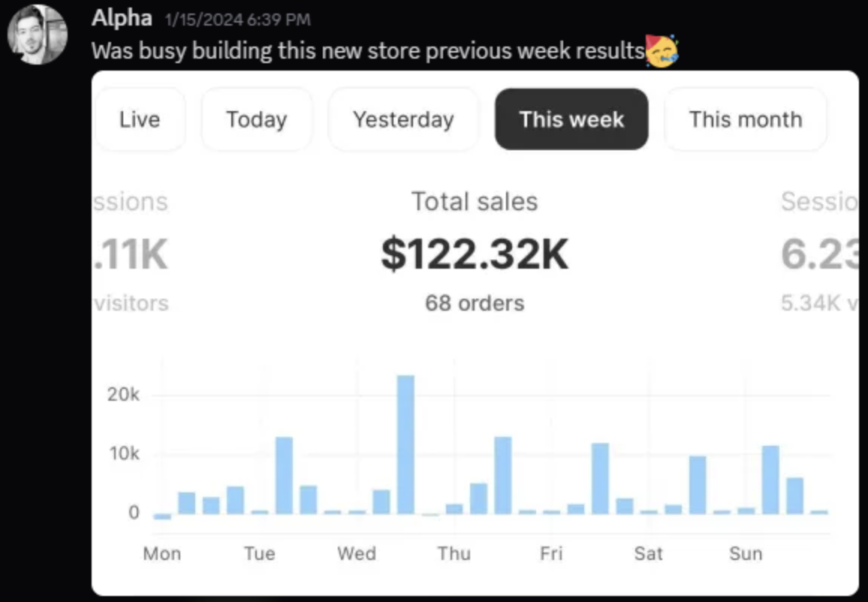Click the message timestamp 1/15/2024
The width and height of the screenshot is (868, 602).
tap(235, 20)
